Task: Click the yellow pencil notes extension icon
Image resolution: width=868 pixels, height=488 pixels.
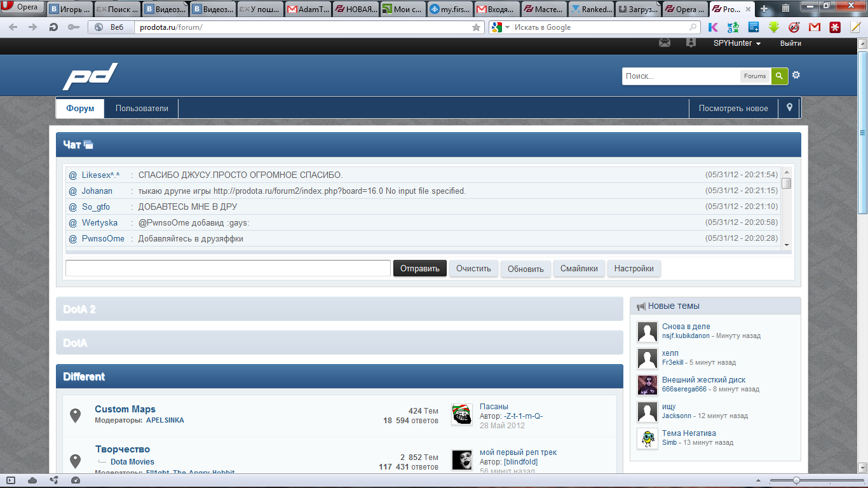Action: 855,27
